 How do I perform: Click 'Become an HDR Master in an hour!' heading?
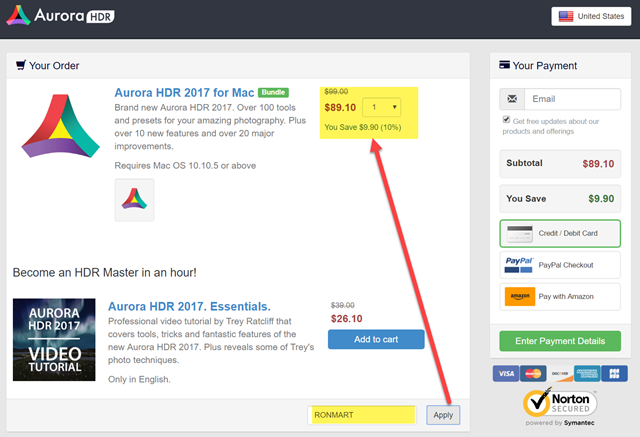tap(104, 273)
